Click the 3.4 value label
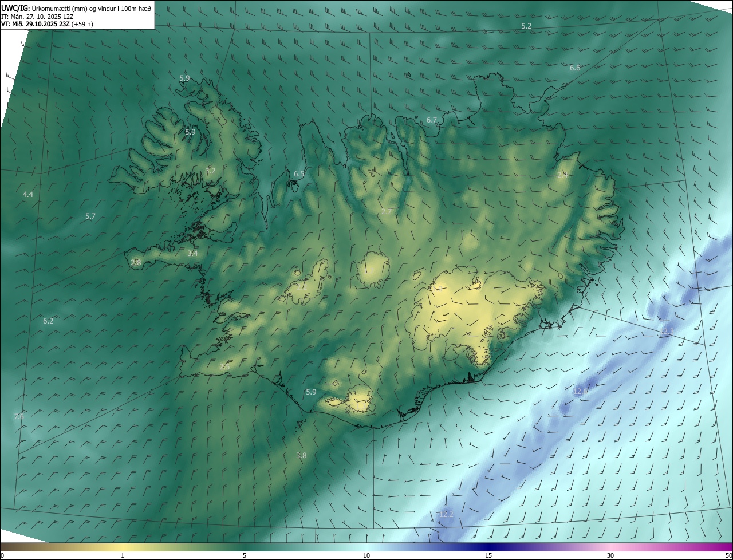 [x=192, y=253]
